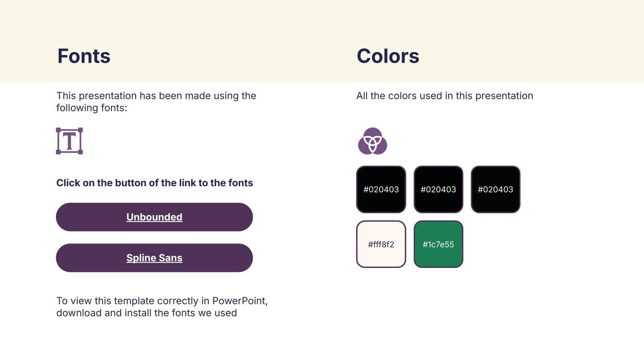Open the Spline Sans font link
Viewport: 644px width, 362px height.
click(x=154, y=258)
